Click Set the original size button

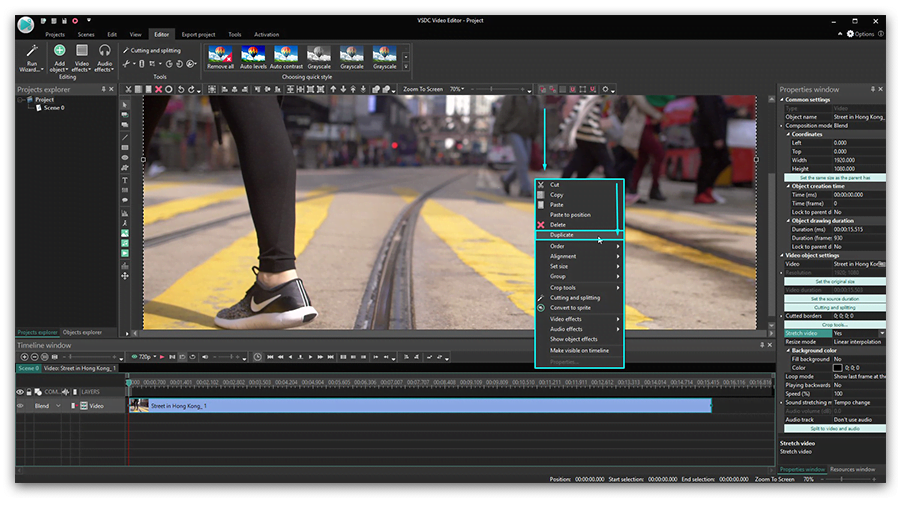tap(835, 282)
